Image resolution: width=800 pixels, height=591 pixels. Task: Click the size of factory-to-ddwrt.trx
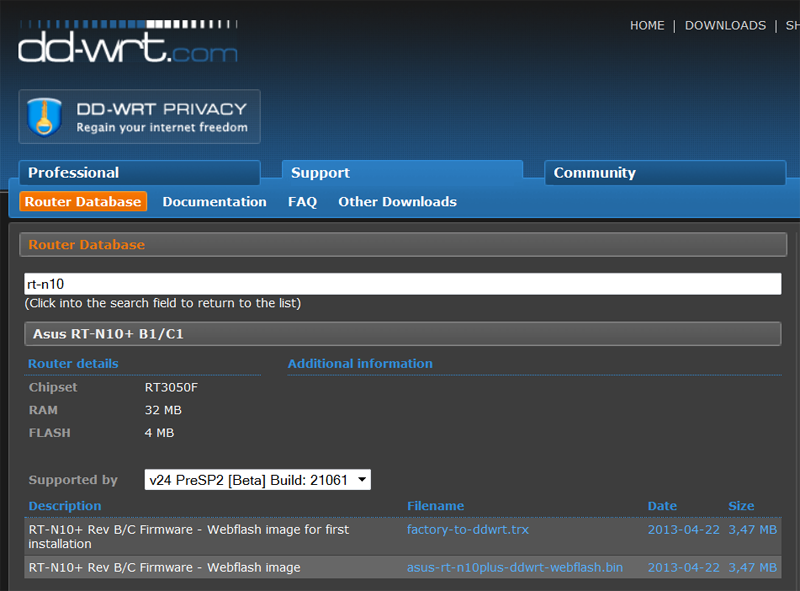(x=753, y=530)
